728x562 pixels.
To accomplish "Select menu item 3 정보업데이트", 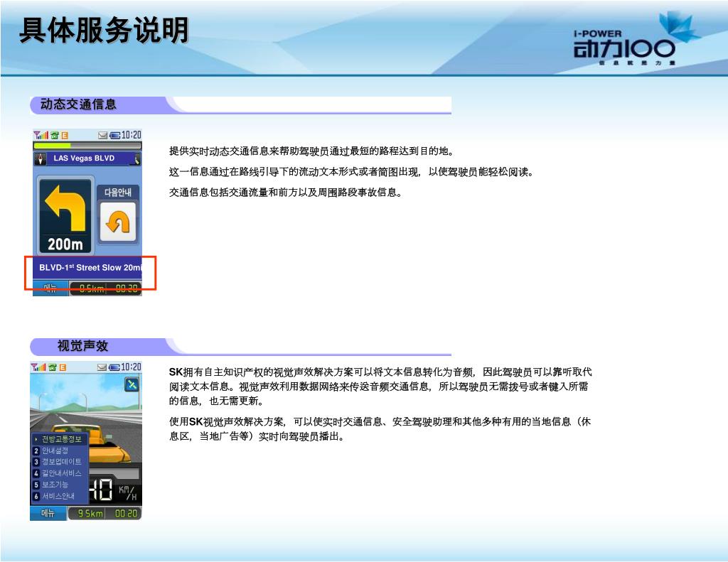I will pos(59,461).
